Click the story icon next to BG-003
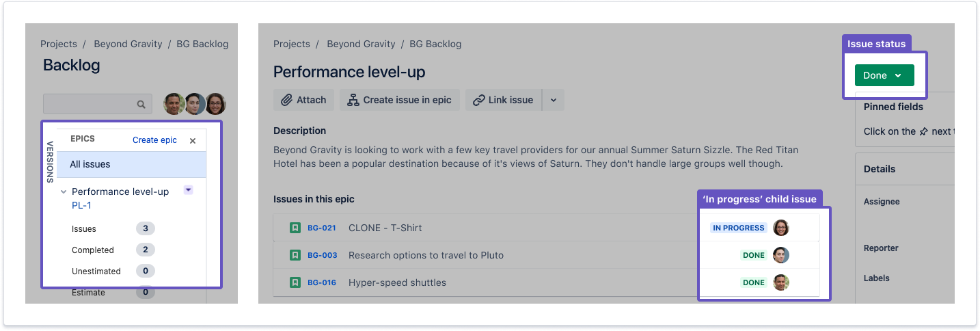 pyautogui.click(x=295, y=255)
